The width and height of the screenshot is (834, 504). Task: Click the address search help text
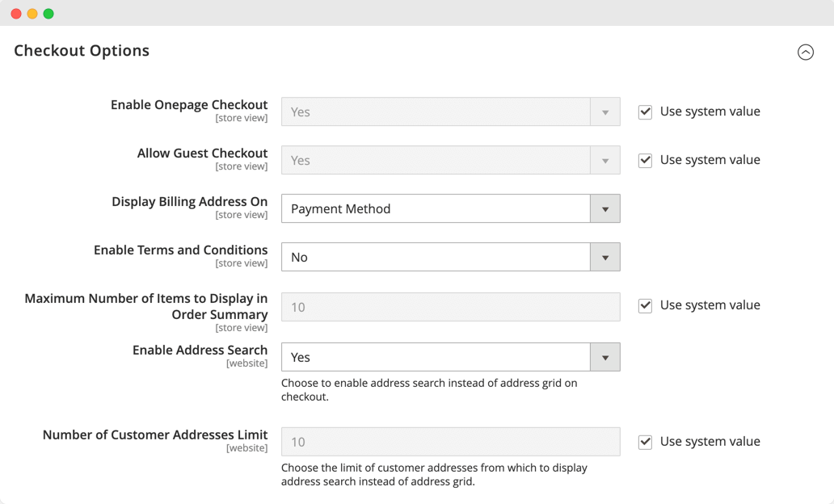point(429,389)
